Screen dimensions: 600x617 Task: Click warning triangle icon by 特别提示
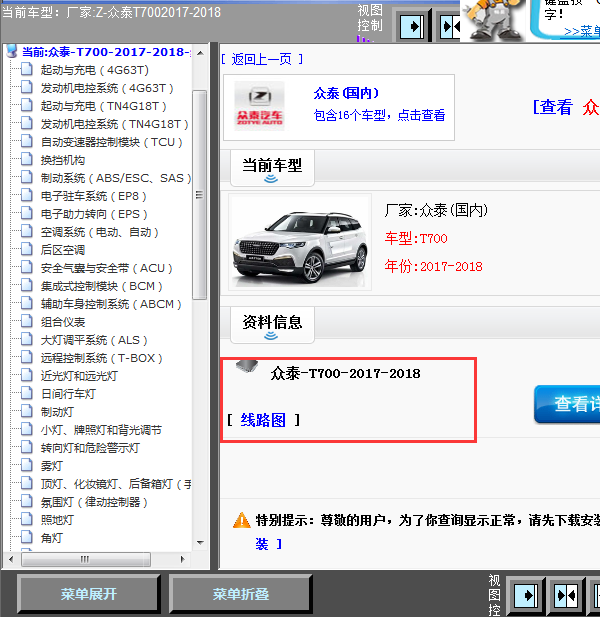point(242,520)
